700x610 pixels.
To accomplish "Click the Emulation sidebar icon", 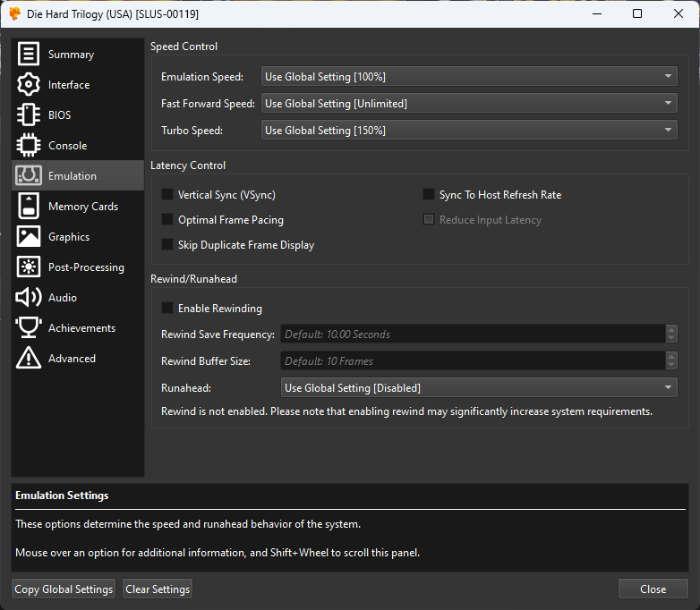I will (29, 175).
